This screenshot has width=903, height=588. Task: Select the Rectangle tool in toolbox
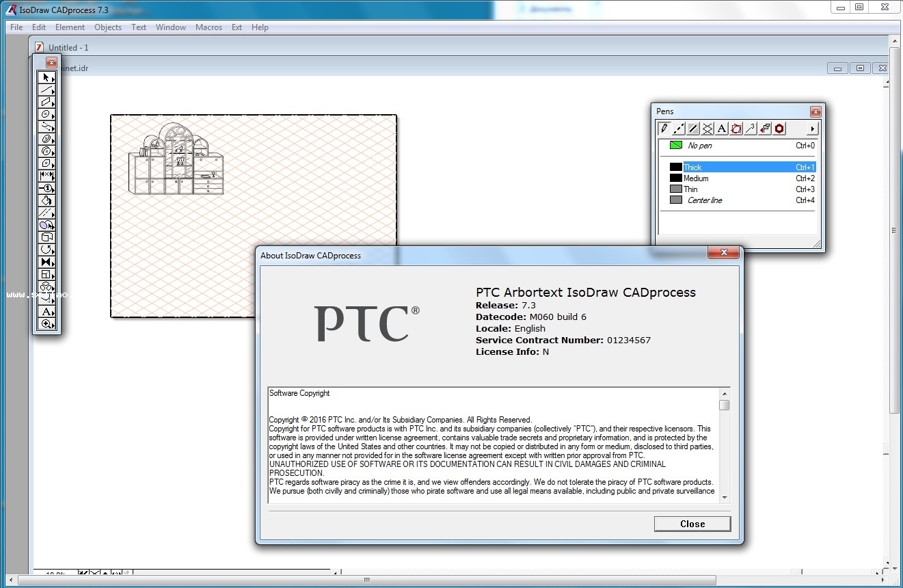coord(46,102)
